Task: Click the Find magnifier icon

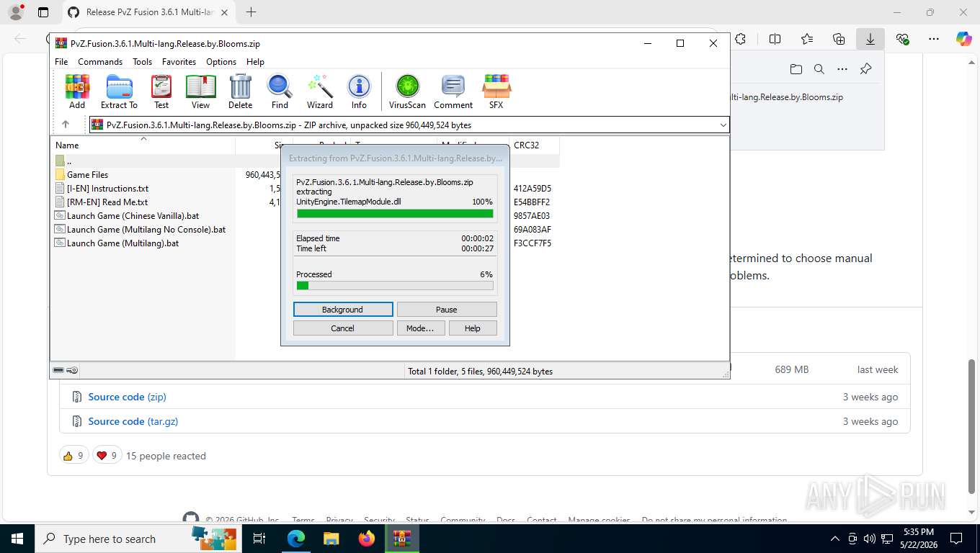Action: click(280, 91)
